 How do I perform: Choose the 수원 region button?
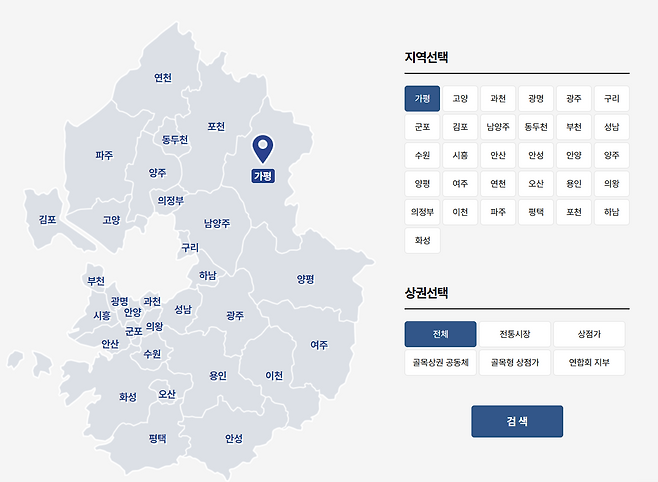(422, 156)
